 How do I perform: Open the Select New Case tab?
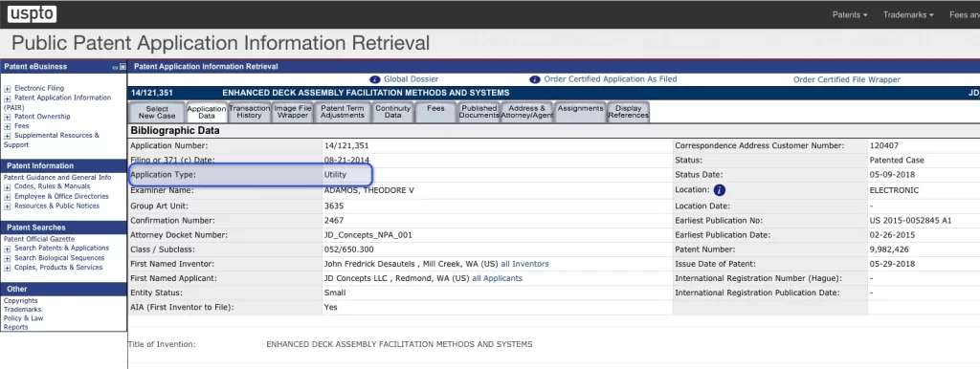point(157,112)
